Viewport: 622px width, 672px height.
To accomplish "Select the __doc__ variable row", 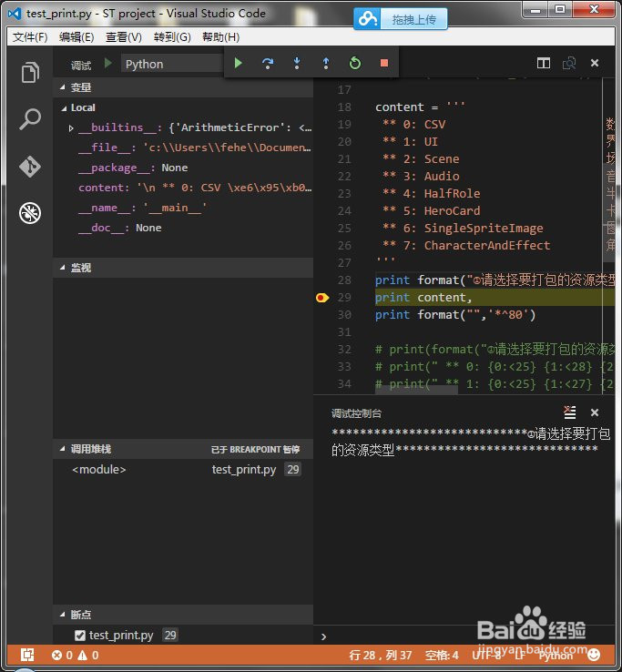I will coord(183,228).
